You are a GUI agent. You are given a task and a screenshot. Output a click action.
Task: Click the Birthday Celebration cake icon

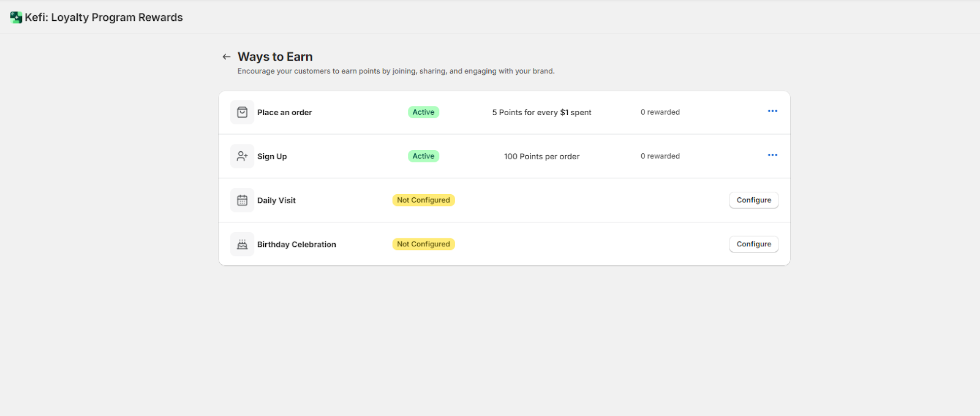(242, 244)
